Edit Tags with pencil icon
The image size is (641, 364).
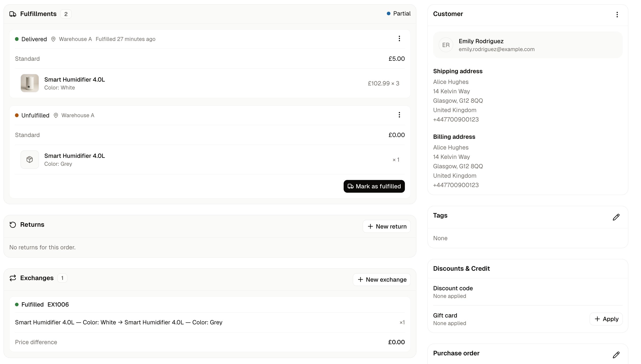(616, 217)
